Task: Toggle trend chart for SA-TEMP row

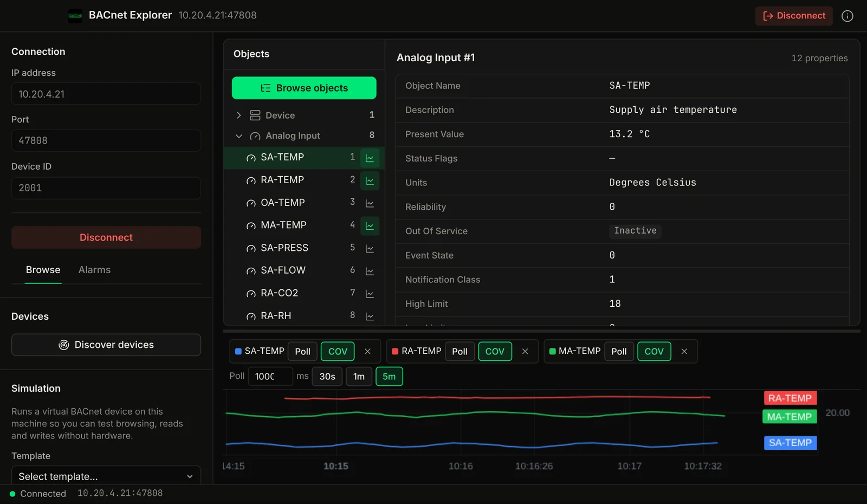Action: click(x=370, y=158)
